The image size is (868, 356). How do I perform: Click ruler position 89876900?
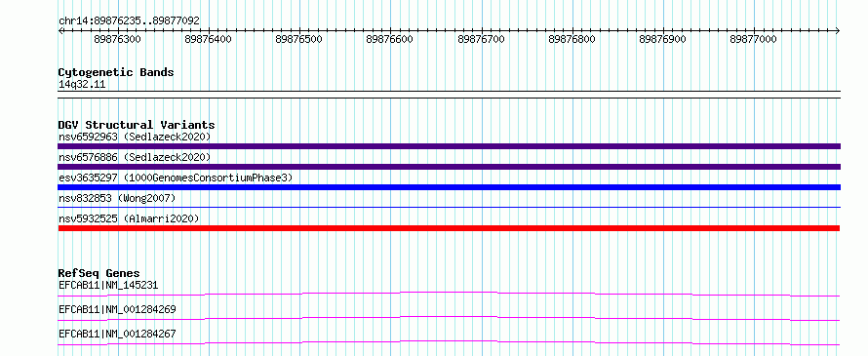tap(662, 39)
